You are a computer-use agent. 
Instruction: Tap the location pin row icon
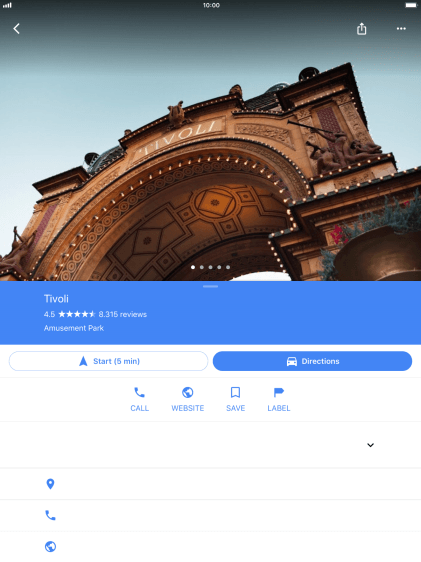coord(51,484)
